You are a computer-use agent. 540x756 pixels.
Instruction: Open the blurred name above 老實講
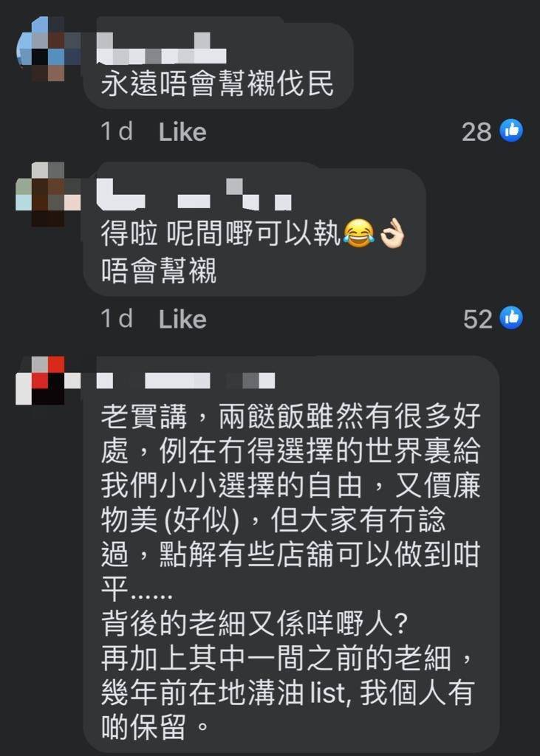click(x=186, y=380)
